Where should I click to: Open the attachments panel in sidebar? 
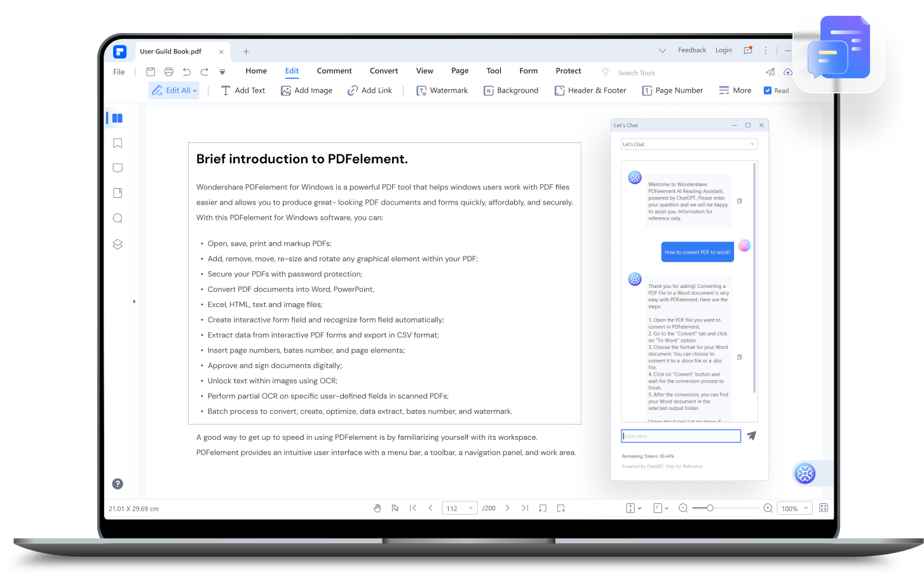tap(118, 193)
